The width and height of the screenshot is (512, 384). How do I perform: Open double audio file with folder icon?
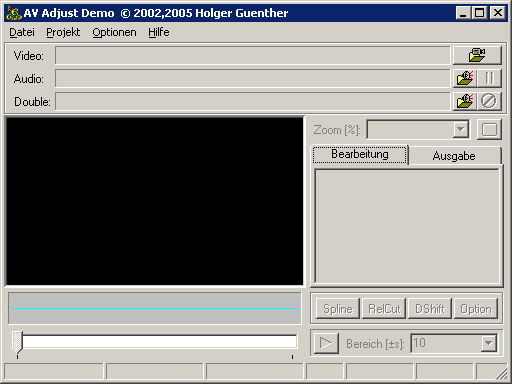click(465, 101)
